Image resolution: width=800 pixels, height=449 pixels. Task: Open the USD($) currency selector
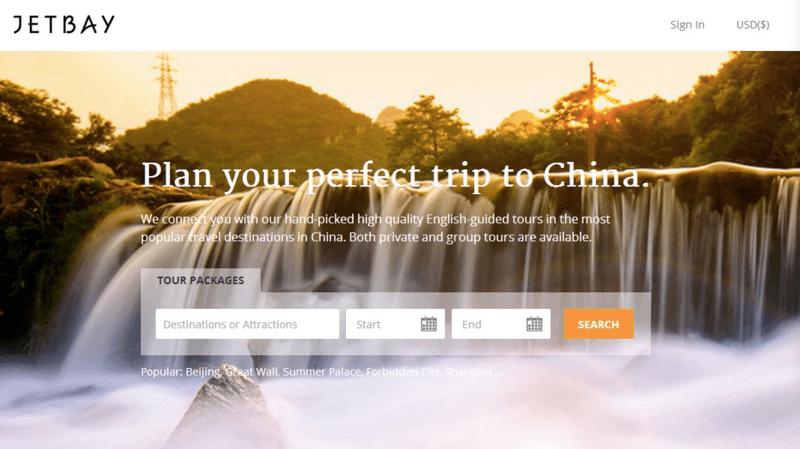pyautogui.click(x=753, y=24)
